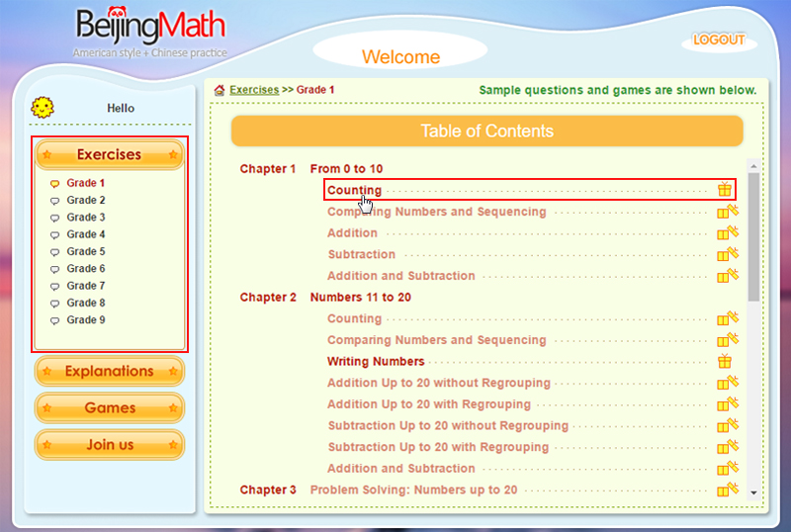This screenshot has height=532, width=791.
Task: Open the Writing Numbers lesson
Action: click(x=376, y=361)
